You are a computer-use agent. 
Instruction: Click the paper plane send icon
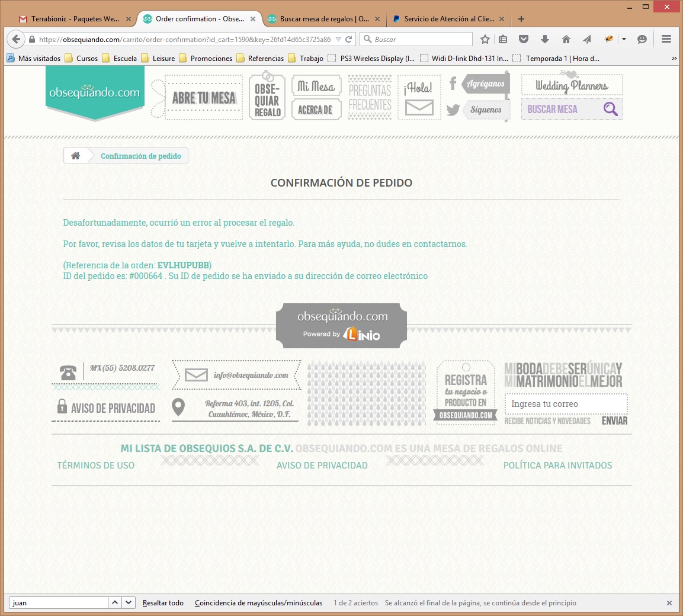[x=587, y=39]
